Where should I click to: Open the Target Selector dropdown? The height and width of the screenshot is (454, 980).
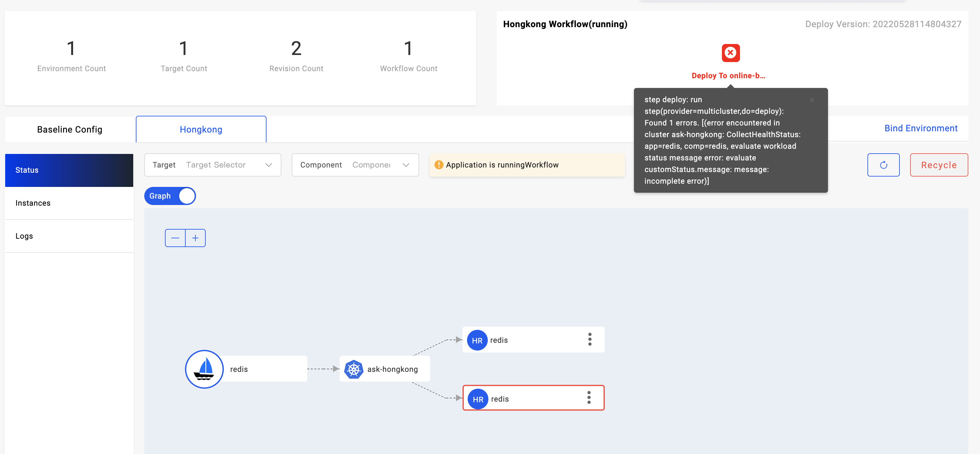(213, 165)
